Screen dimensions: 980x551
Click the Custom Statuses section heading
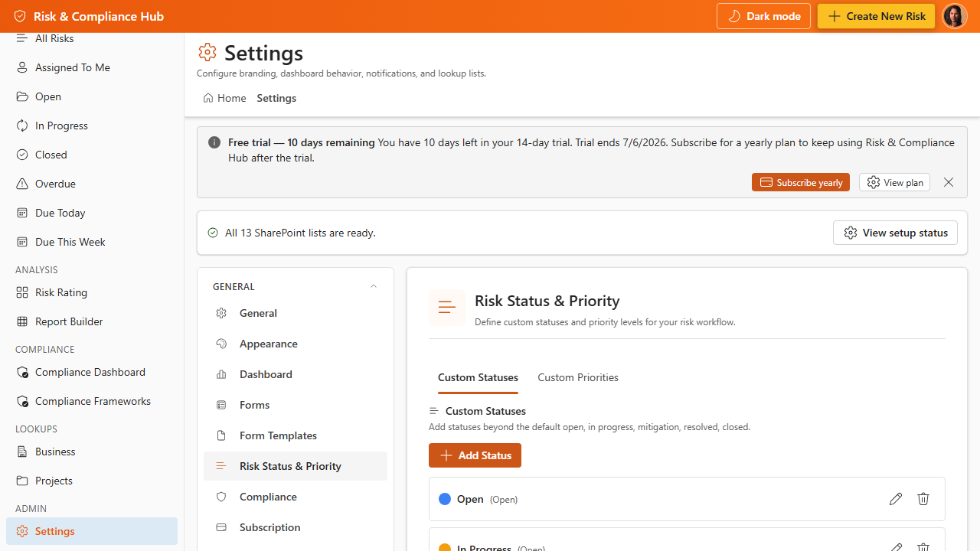coord(485,411)
